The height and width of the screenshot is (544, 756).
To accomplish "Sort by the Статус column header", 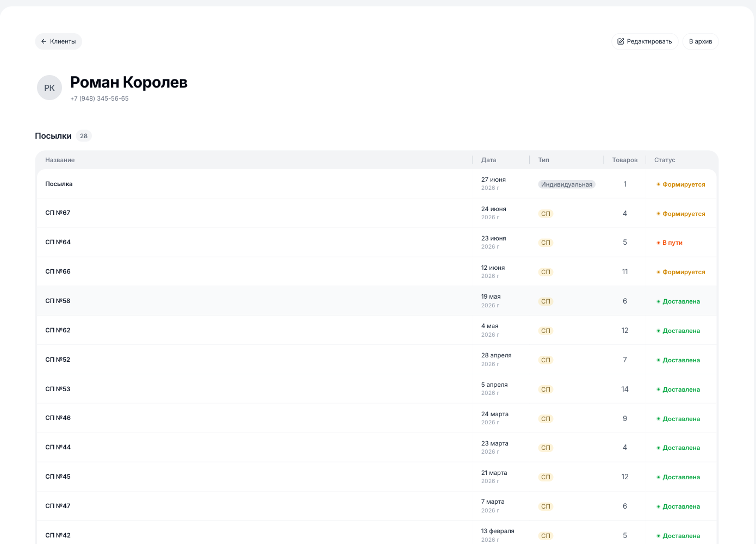I will (x=665, y=160).
